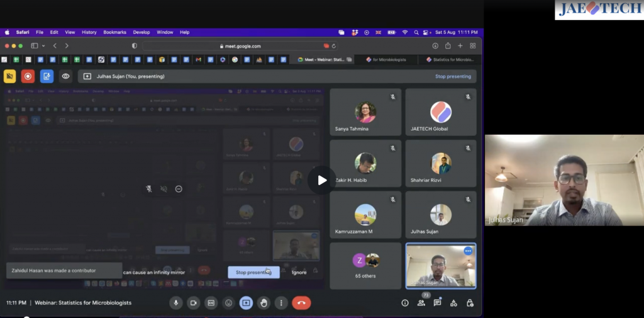Turn on closed captions

click(211, 303)
